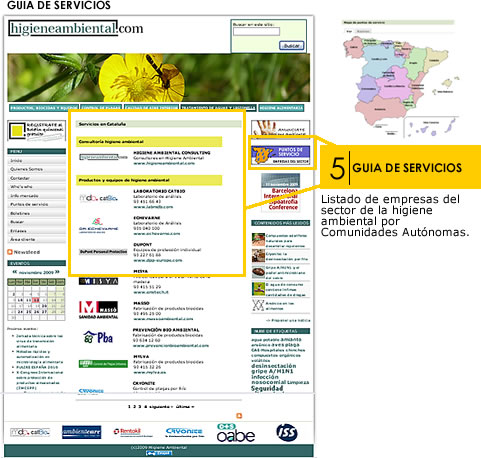
Task: Open Barcelona International Lipoatrofia Conference banner
Action: (x=280, y=192)
